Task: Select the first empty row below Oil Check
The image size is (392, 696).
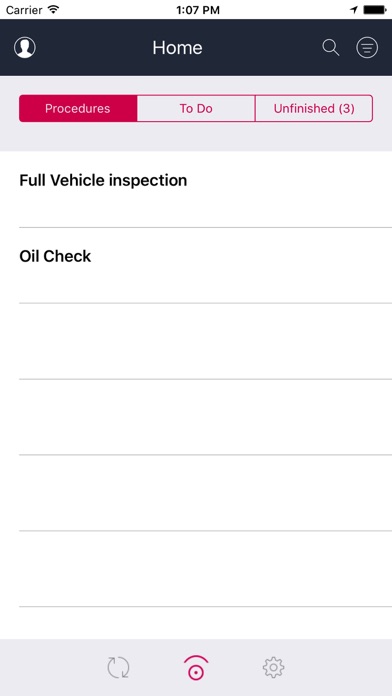Action: point(196,341)
